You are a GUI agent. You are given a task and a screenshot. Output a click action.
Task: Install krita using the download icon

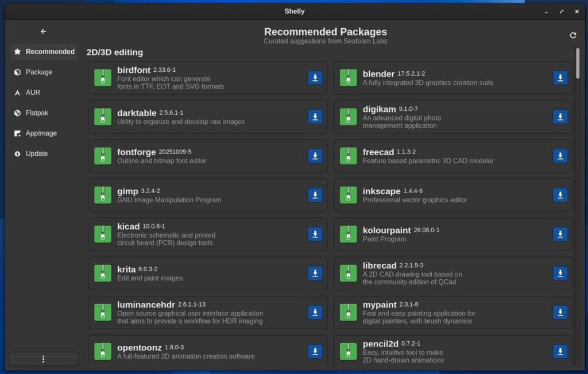(x=315, y=273)
